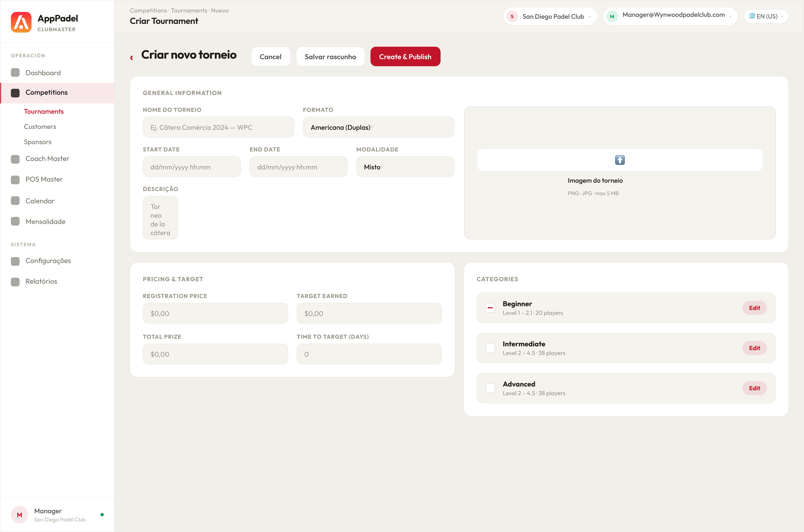This screenshot has width=804, height=532.
Task: Open Mensalidade in the sidebar
Action: click(x=57, y=221)
